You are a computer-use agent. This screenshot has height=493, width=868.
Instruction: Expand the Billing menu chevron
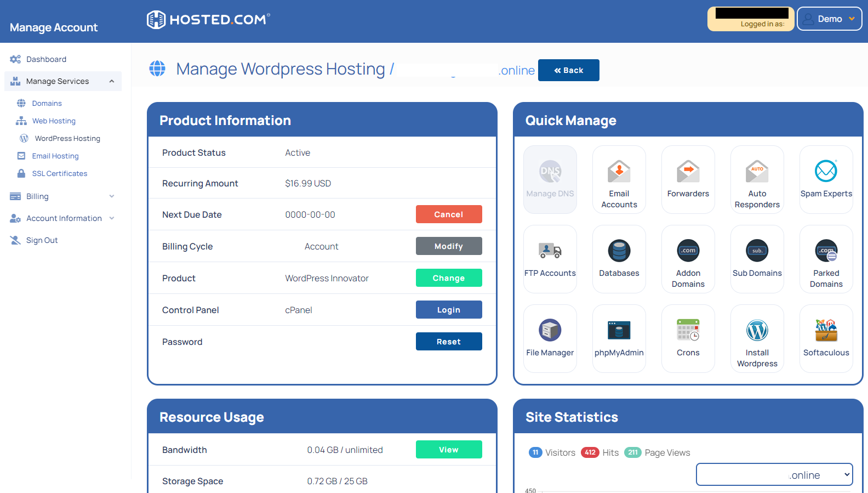click(x=112, y=196)
